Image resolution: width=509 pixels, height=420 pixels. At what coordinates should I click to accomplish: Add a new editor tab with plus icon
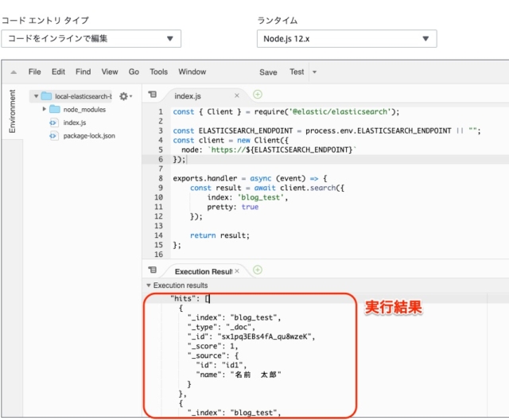pos(258,95)
